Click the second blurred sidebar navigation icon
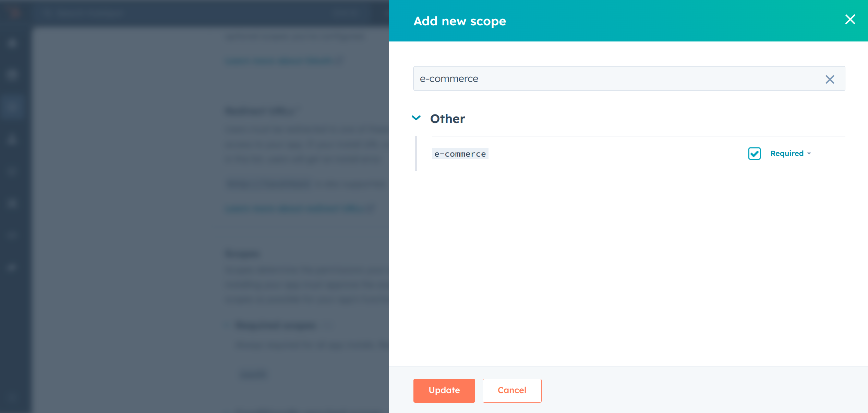The image size is (868, 413). [12, 74]
